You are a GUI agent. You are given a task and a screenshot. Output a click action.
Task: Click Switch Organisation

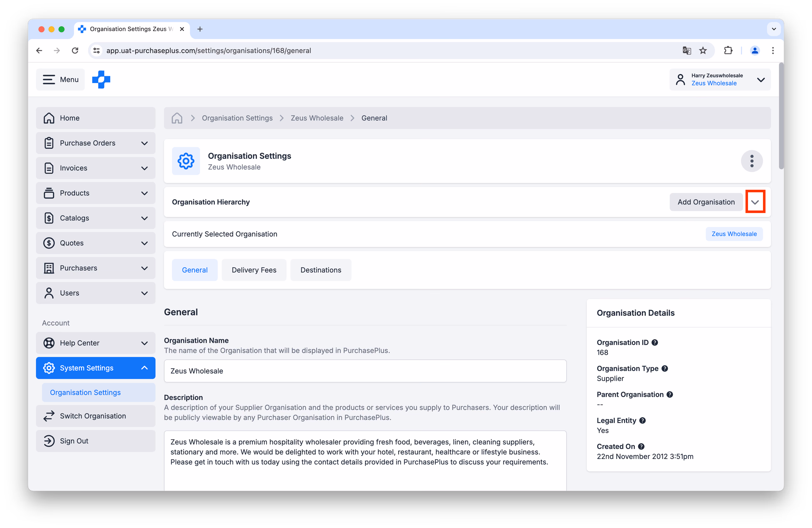pos(96,416)
